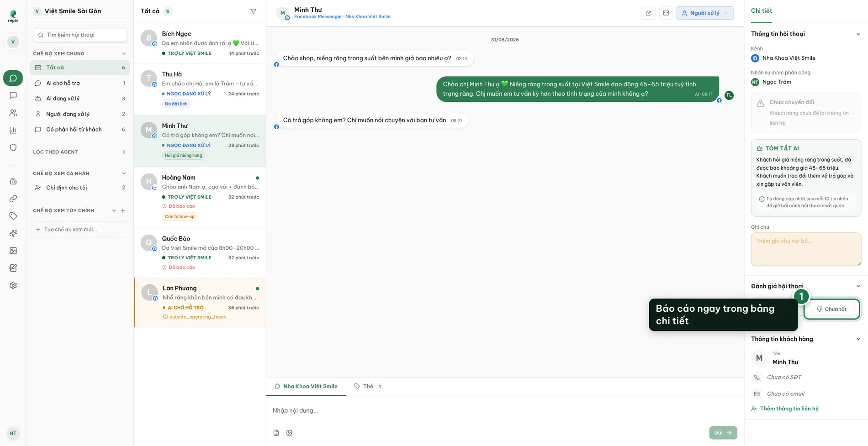Collapse the Chế độ xem chung section
Screen dimensions: 868x446
pyautogui.click(x=124, y=54)
